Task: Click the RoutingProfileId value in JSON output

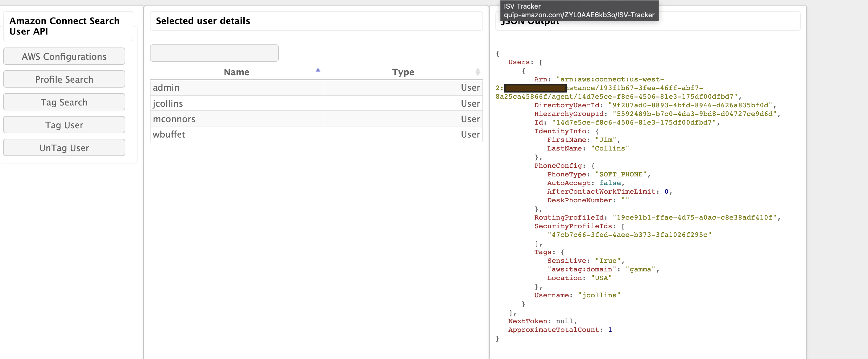Action: (696, 217)
